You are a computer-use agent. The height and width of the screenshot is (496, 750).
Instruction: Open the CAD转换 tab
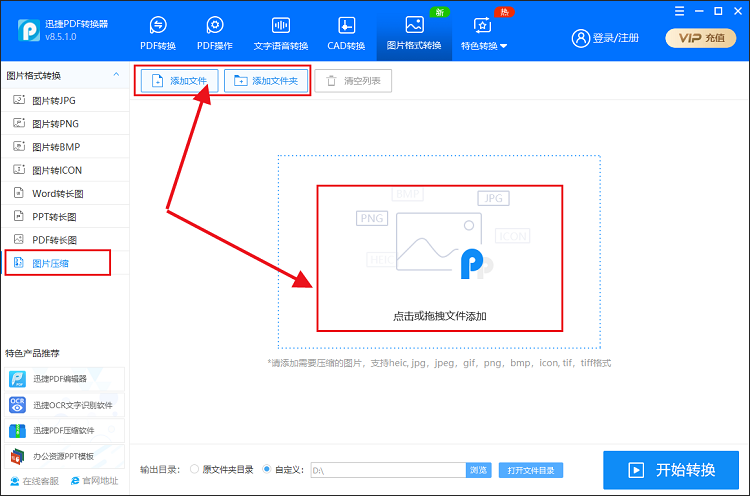[x=346, y=33]
